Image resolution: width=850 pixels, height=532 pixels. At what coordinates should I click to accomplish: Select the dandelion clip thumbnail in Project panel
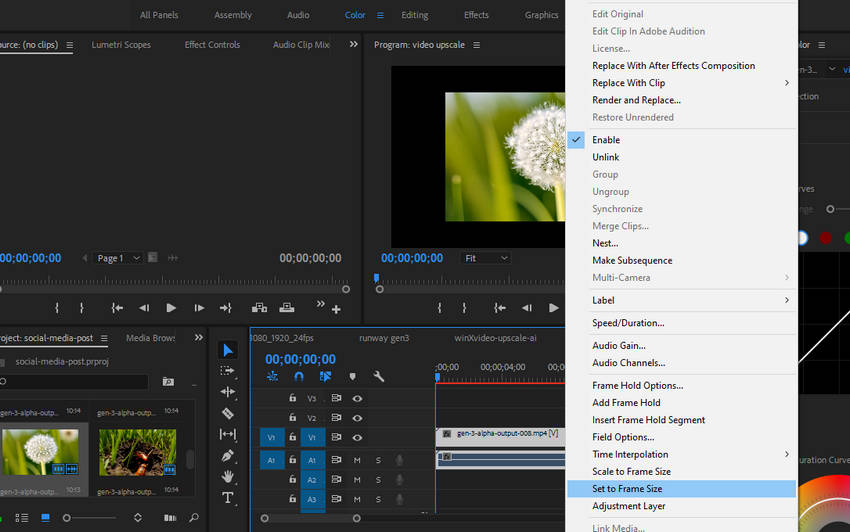tap(40, 452)
